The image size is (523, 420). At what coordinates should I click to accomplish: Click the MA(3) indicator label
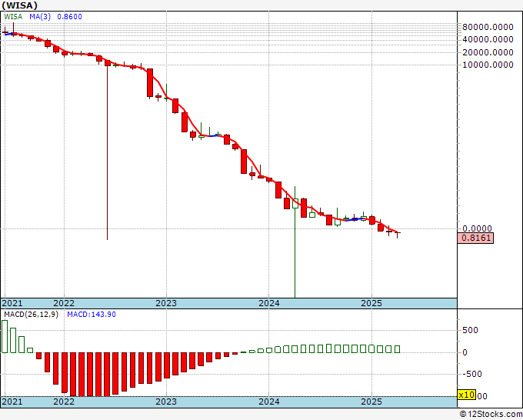click(x=40, y=17)
